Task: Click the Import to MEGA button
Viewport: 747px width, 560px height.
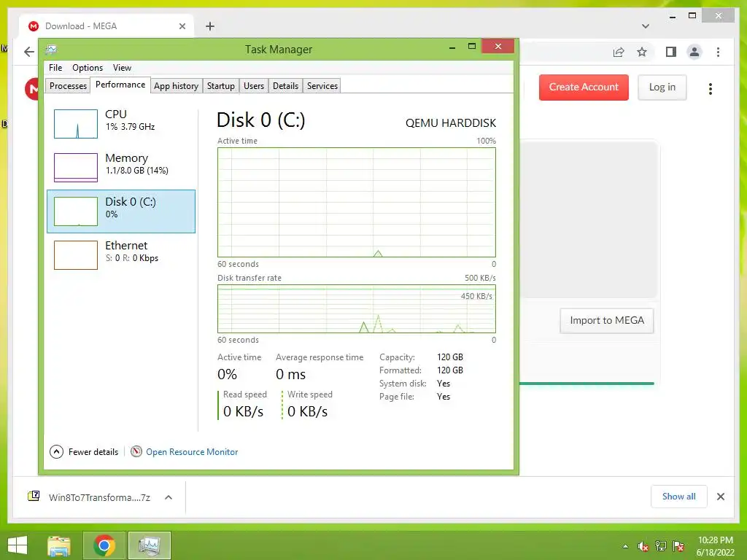Action: (x=607, y=321)
